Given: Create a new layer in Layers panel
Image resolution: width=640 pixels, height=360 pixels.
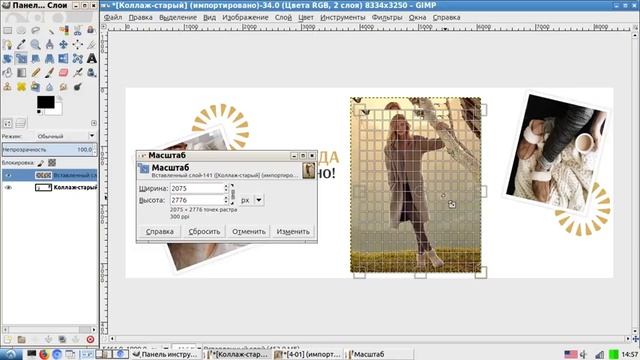Looking at the screenshot, I should (7, 339).
